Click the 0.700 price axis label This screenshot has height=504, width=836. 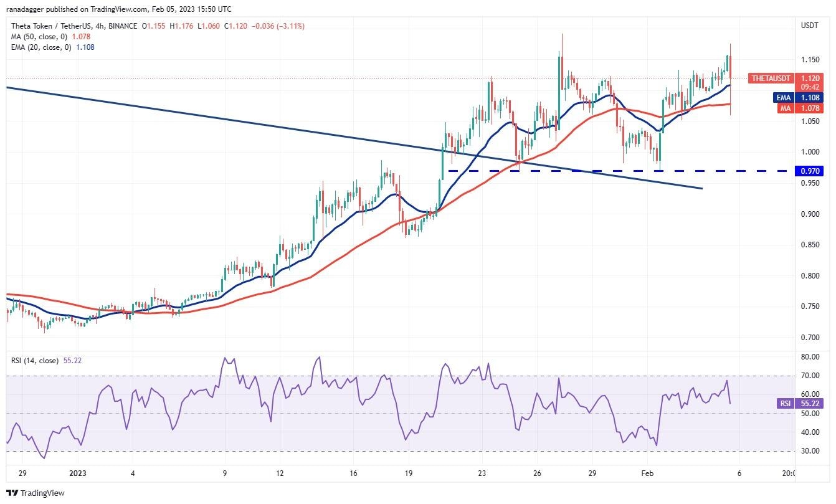810,338
